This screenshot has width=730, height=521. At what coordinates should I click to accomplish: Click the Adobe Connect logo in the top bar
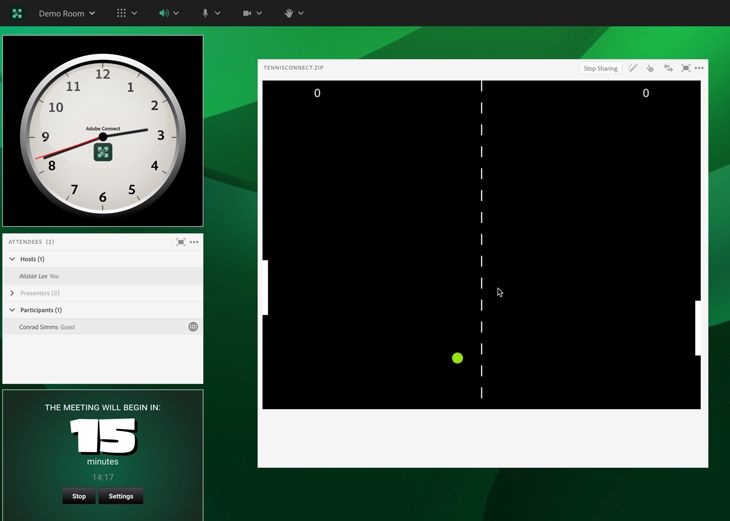[x=17, y=13]
